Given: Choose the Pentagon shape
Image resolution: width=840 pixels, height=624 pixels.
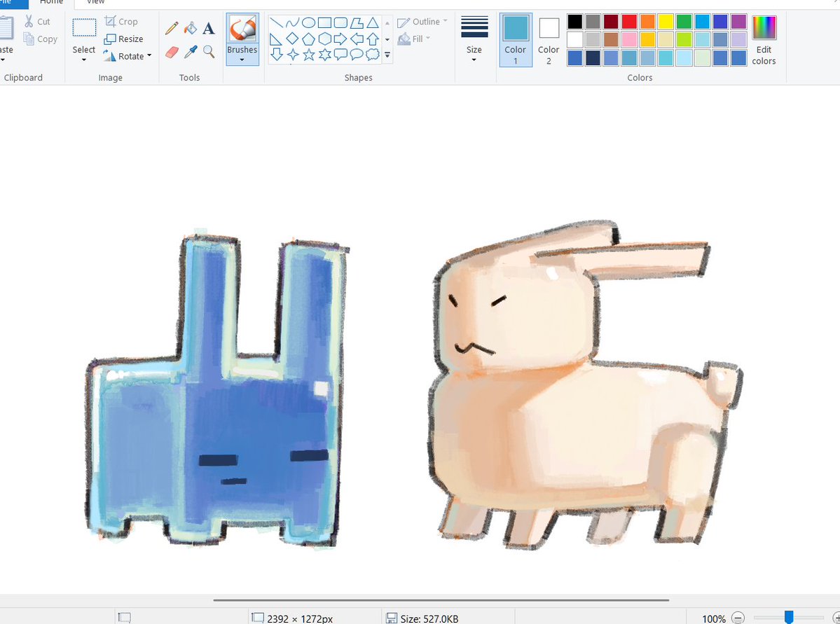Looking at the screenshot, I should 308,39.
